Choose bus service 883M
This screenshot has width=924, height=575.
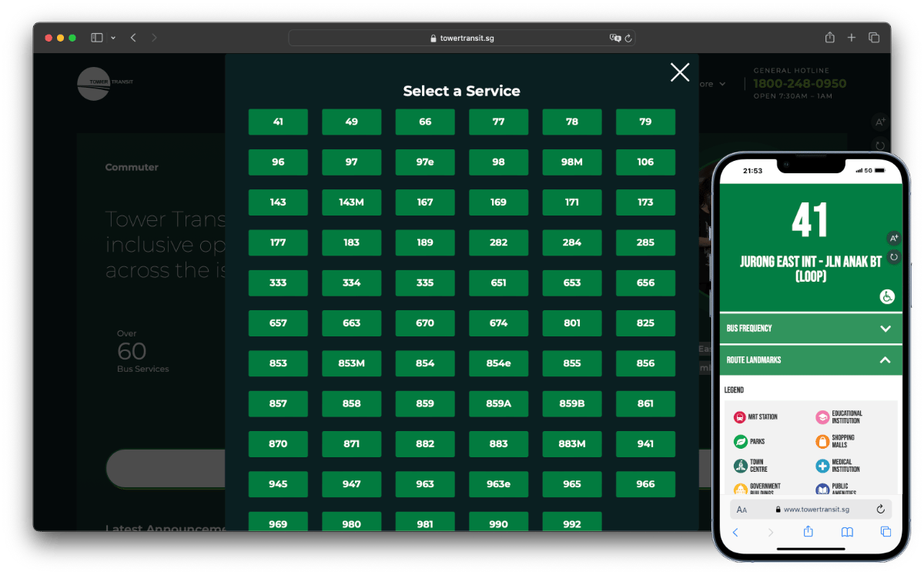pyautogui.click(x=572, y=443)
